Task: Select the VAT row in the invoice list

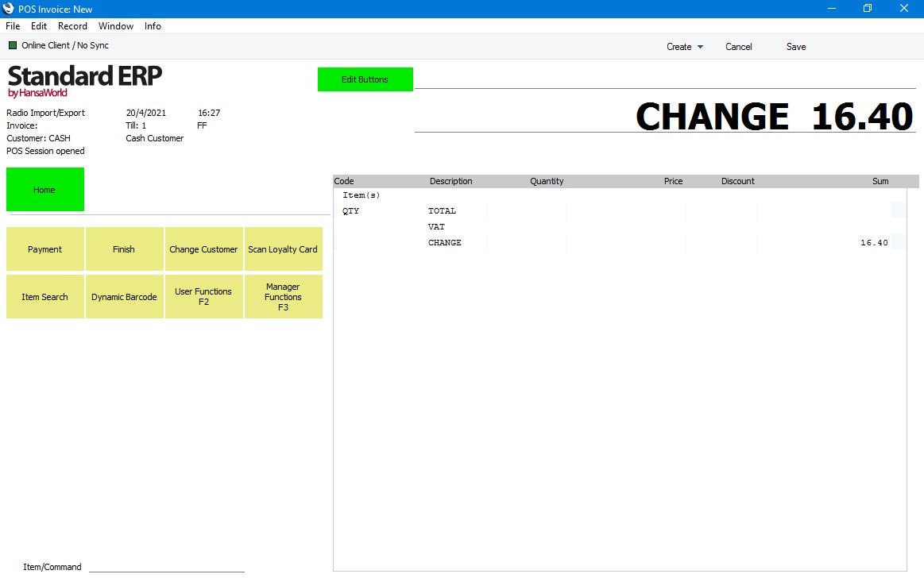Action: 436,226
